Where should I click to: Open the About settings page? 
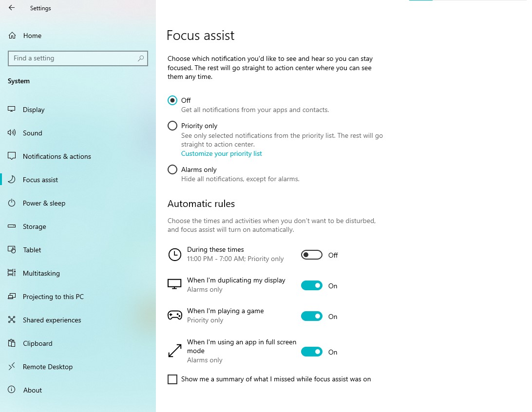point(33,390)
